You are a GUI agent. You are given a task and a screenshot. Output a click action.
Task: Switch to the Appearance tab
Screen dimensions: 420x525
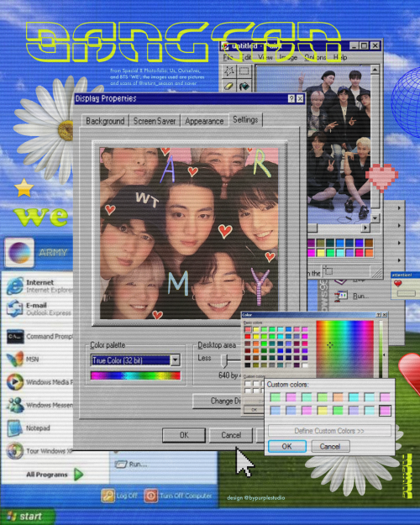click(x=204, y=121)
